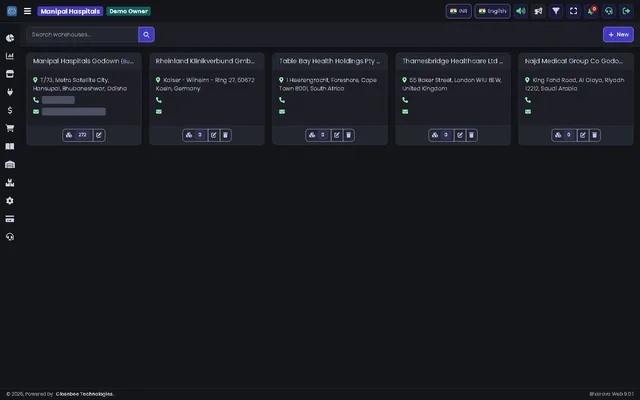Click the search magnifier button
Viewport: 640px width, 400px height.
coord(146,34)
